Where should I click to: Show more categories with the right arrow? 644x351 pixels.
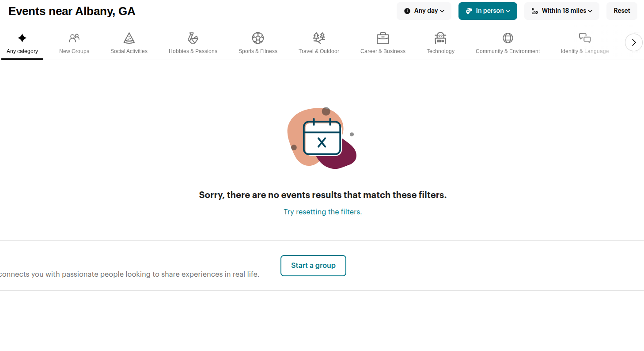point(634,42)
